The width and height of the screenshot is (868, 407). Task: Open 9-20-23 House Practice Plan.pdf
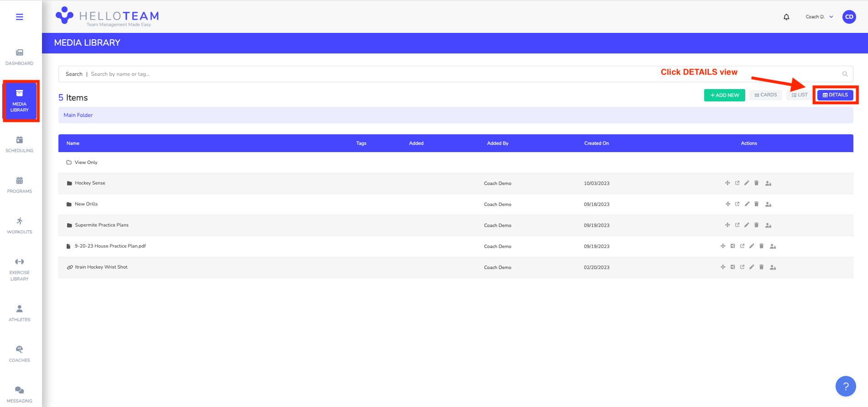coord(110,246)
